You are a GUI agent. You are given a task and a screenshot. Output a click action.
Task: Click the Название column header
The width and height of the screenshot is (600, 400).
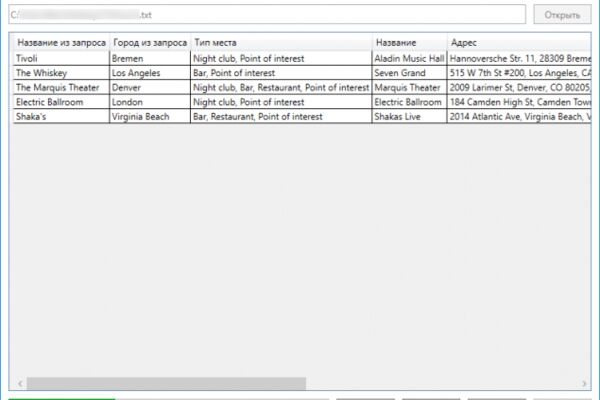(x=409, y=42)
